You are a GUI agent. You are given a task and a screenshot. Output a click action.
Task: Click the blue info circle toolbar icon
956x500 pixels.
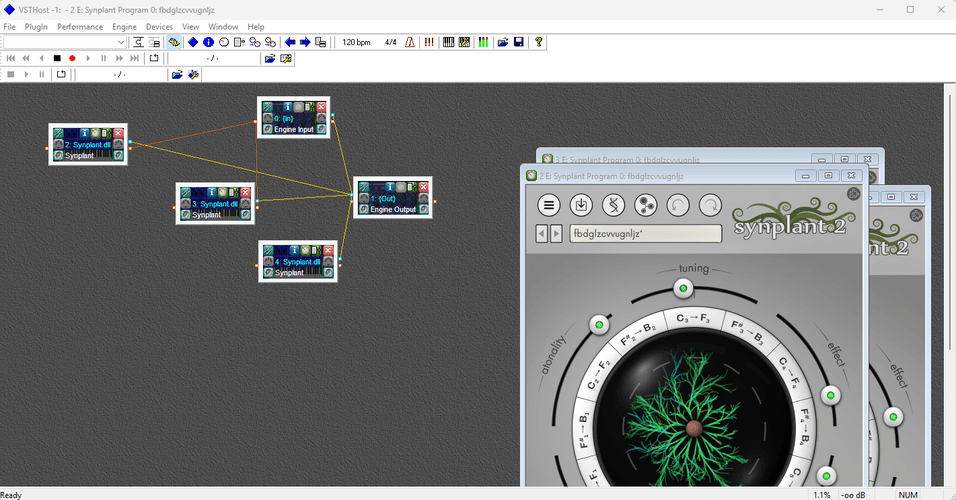[209, 42]
